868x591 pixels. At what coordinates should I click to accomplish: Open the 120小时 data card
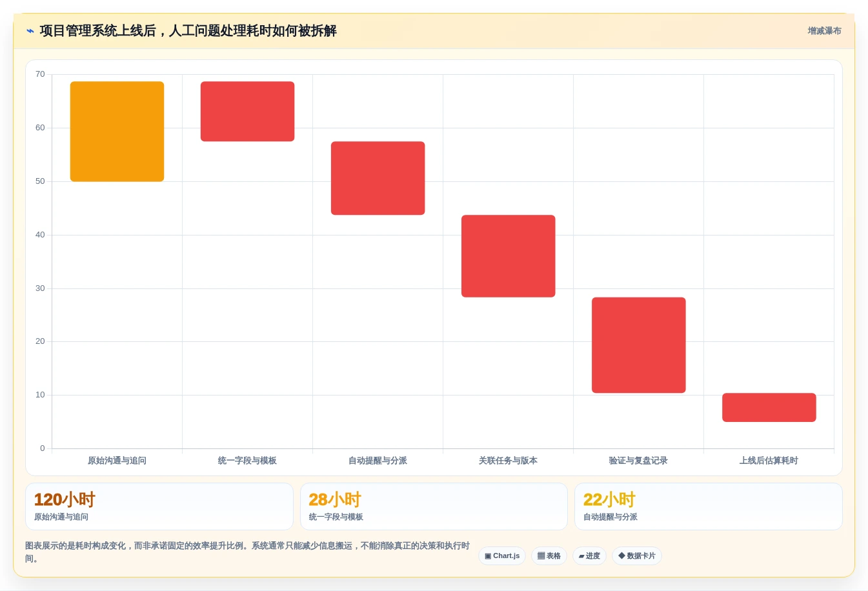(159, 506)
